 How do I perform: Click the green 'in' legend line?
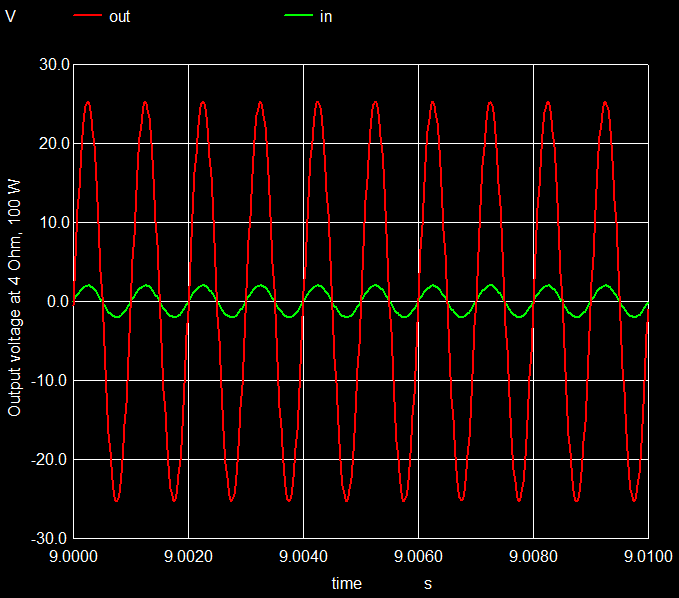298,16
